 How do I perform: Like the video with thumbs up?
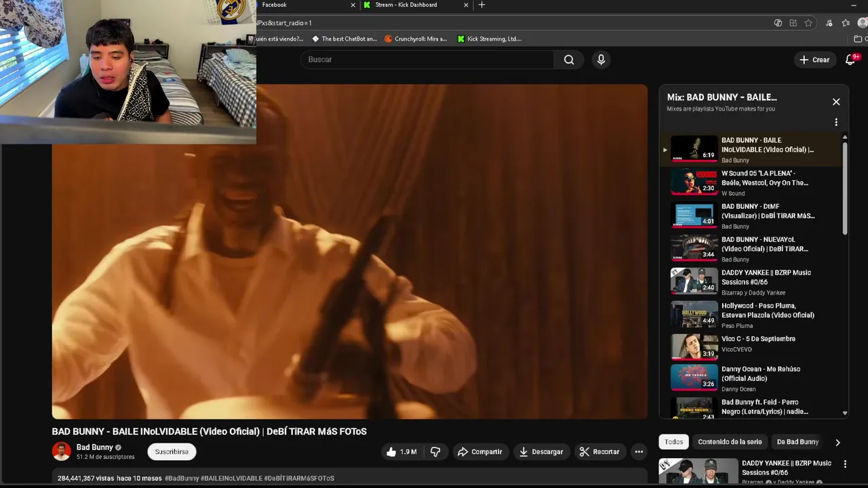pyautogui.click(x=402, y=451)
